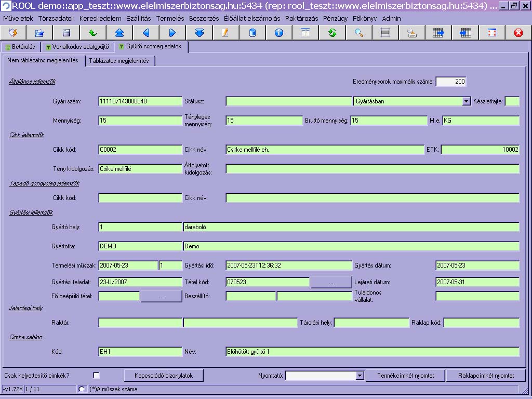Image resolution: width=532 pixels, height=399 pixels.
Task: Select the Vonalkódos adatgyűjtő tab
Action: [77, 47]
